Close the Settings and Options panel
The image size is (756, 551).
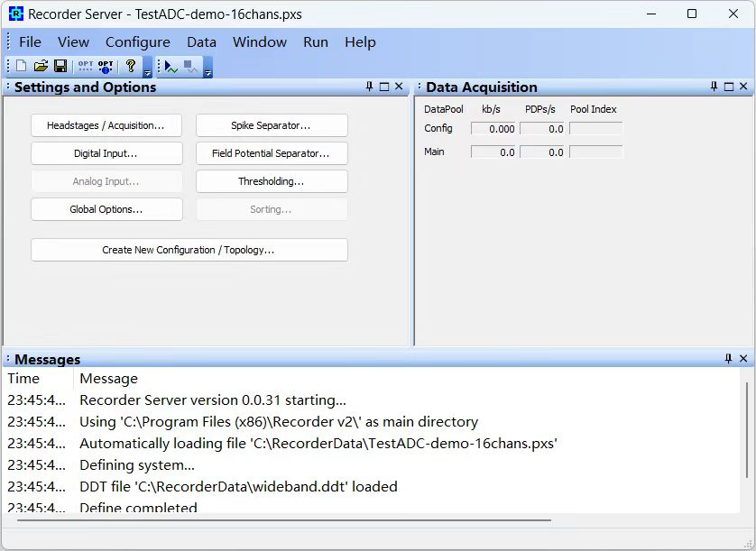399,87
